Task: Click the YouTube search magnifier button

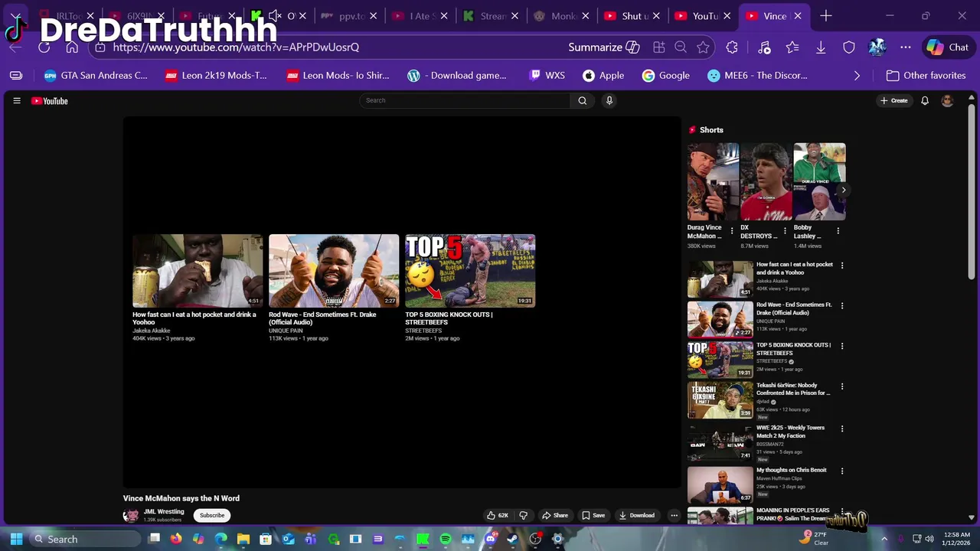Action: pos(582,100)
